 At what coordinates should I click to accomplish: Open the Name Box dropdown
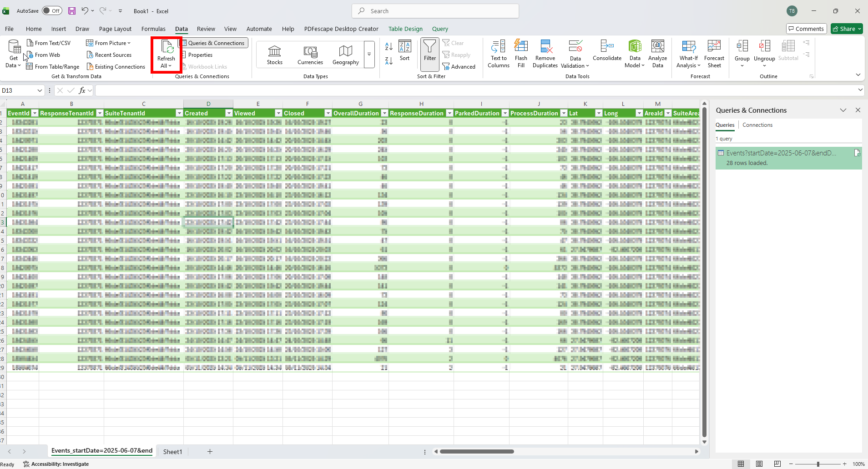pos(40,90)
